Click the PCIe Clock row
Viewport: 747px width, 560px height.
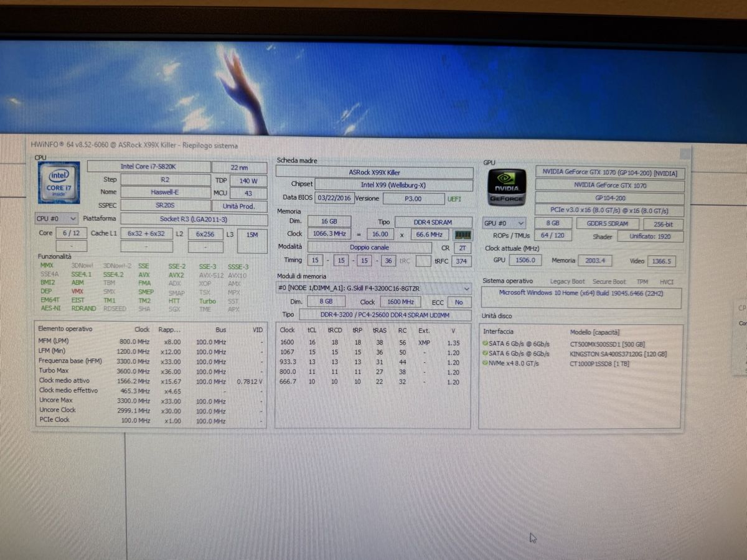pos(151,421)
